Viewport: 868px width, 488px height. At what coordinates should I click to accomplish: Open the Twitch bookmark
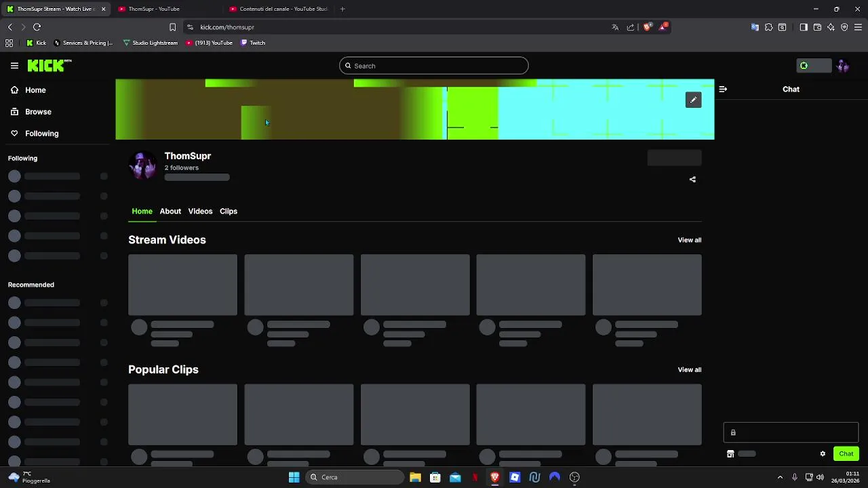tap(253, 43)
